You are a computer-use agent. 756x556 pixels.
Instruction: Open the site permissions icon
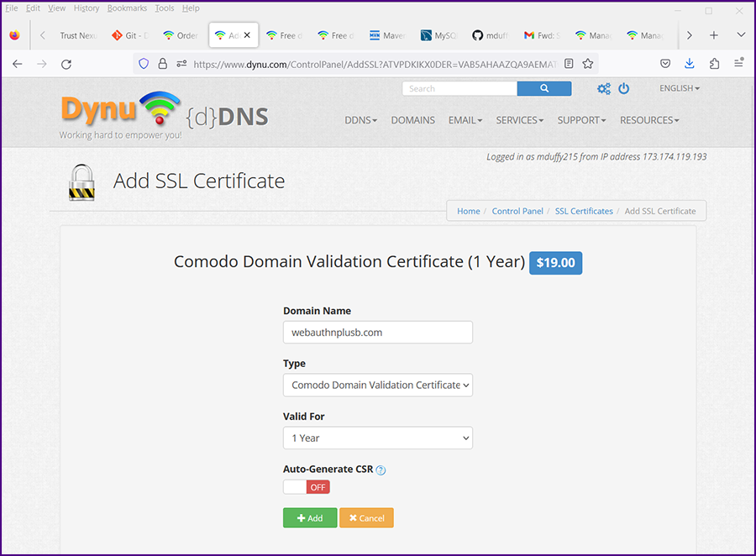click(x=181, y=64)
